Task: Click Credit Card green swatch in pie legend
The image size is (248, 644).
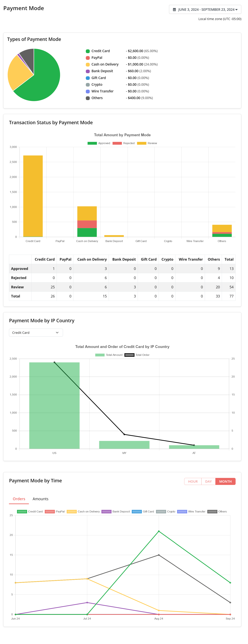Action: pos(88,51)
